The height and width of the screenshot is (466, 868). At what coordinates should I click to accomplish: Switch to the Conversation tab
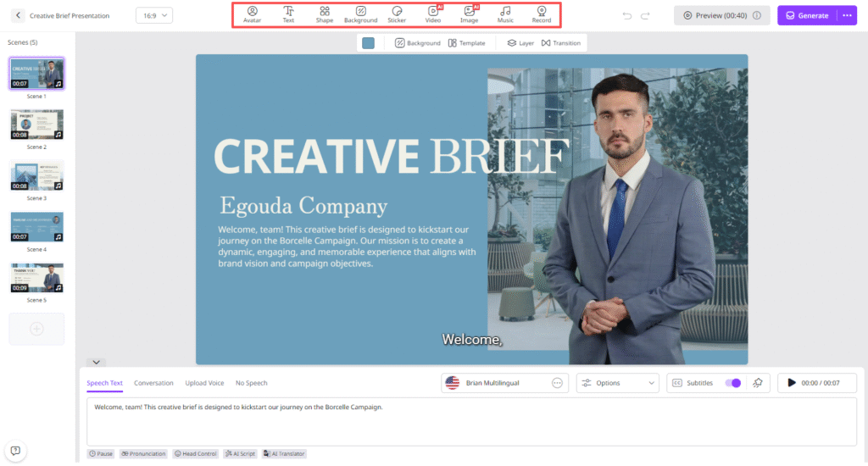click(153, 383)
